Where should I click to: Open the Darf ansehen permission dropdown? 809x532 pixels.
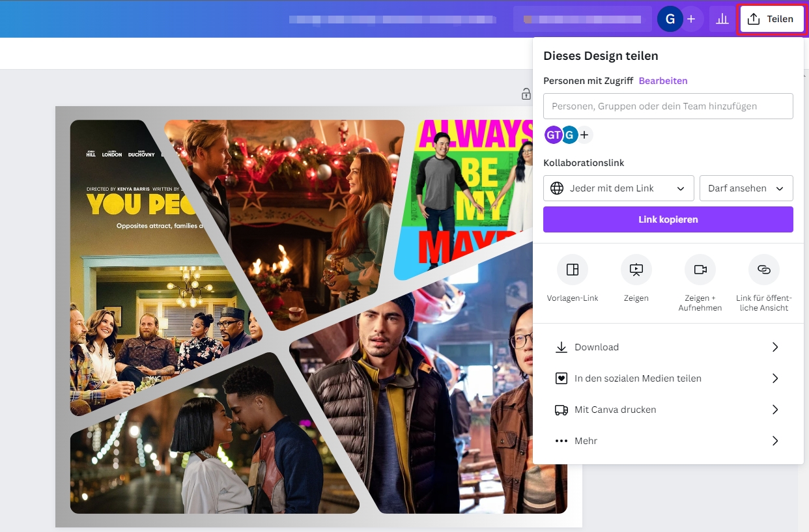click(x=746, y=188)
